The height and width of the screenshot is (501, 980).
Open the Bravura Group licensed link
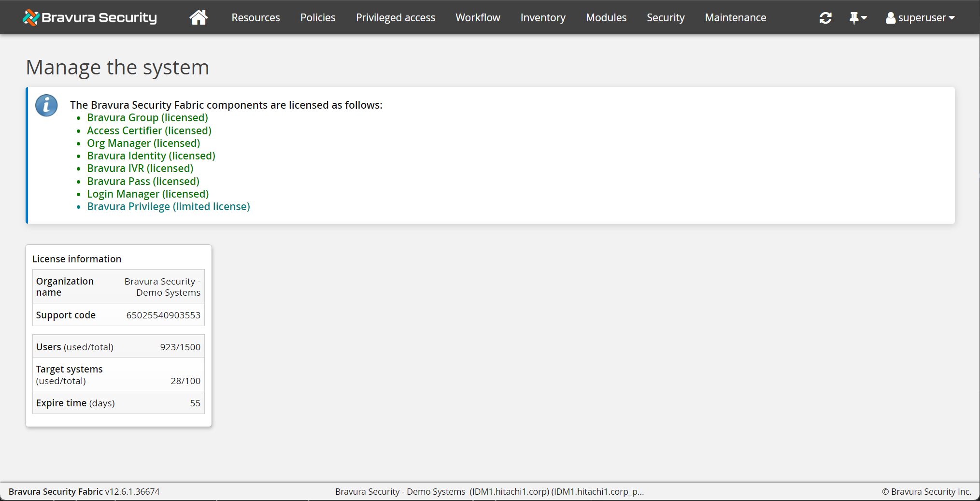(147, 117)
